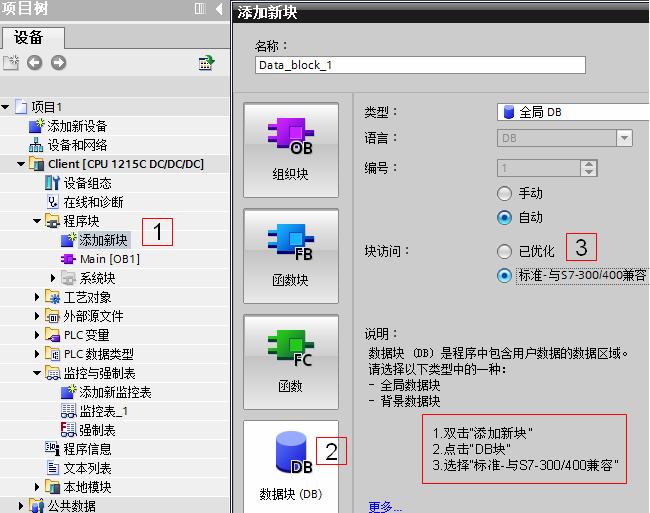650x513 pixels.
Task: Expand the 工艺对象 folder
Action: tap(37, 297)
